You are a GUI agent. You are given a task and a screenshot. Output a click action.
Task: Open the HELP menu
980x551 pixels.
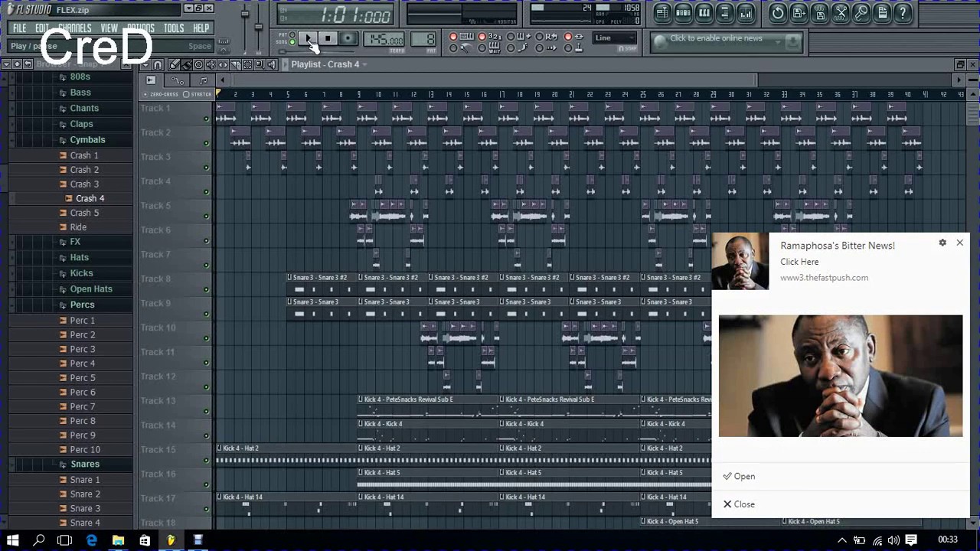point(201,28)
